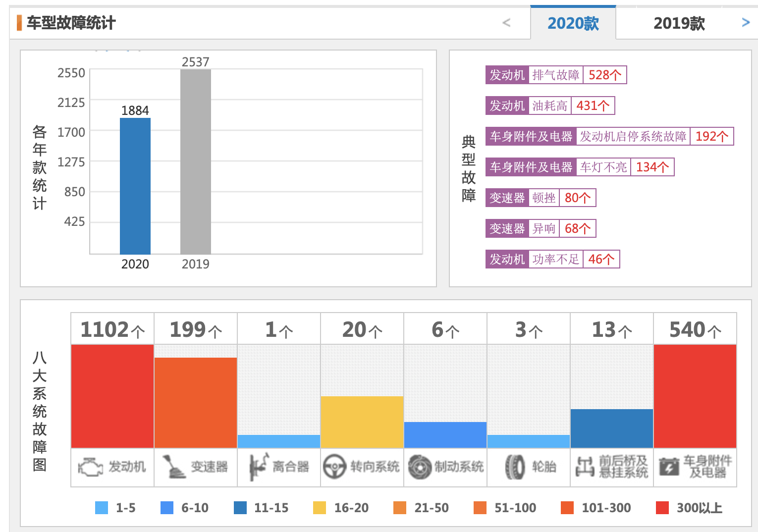Click the 制动系统 label text
Viewport: 758px width, 532px height.
click(x=459, y=467)
